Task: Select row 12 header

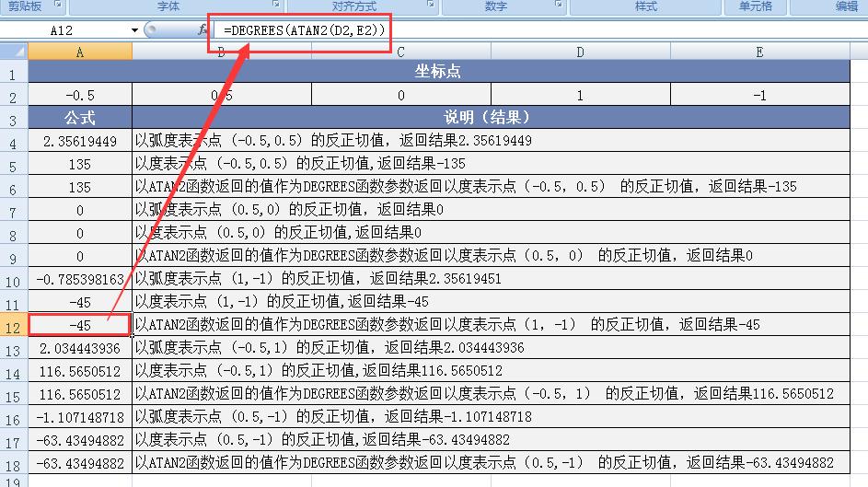Action: [14, 325]
